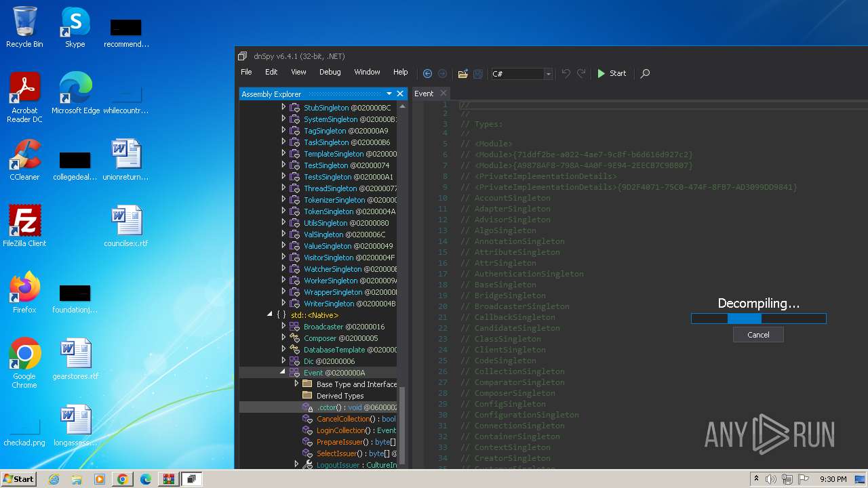
Task: Collapse the Event class node
Action: pos(283,372)
